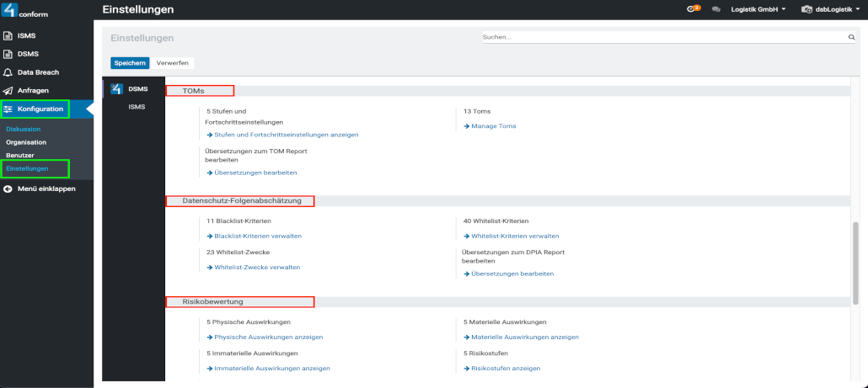Click the ISMS document icon in sidebar

click(8, 36)
